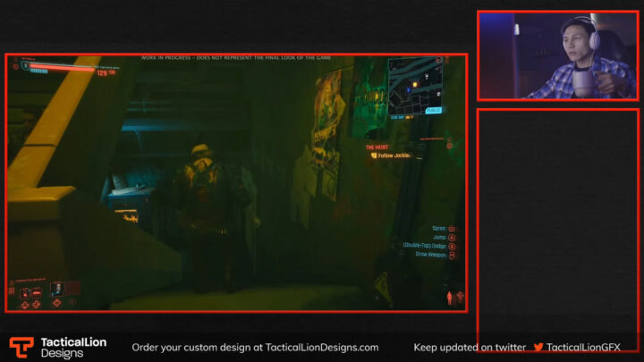The width and height of the screenshot is (644, 362).
Task: Click the player level badge icon
Action: click(25, 65)
